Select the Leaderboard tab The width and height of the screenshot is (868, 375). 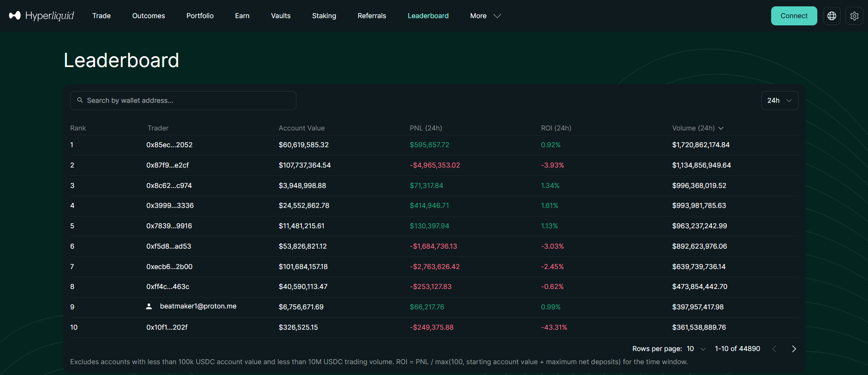428,16
